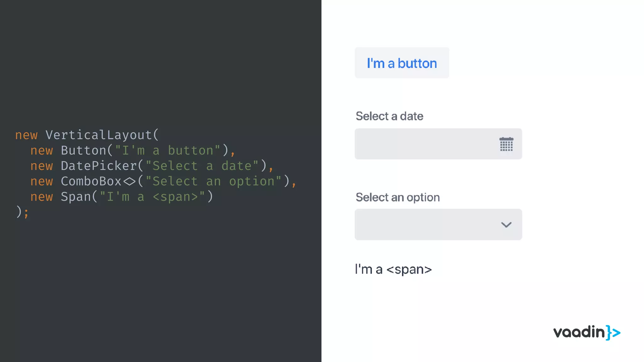Click the "Select a date" string in code
Screen dimensions: 644x362
point(202,166)
